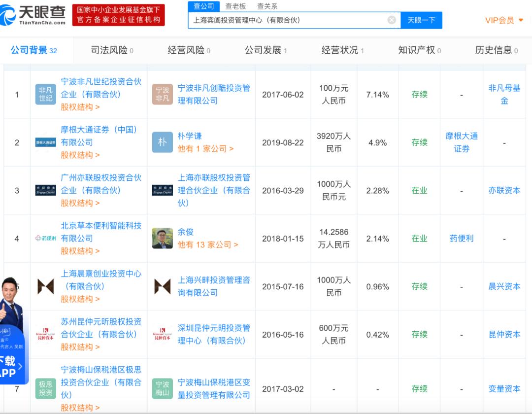Expand 股权结构 under 北京草本便利智能科技
The width and height of the screenshot is (532, 414).
80,251
